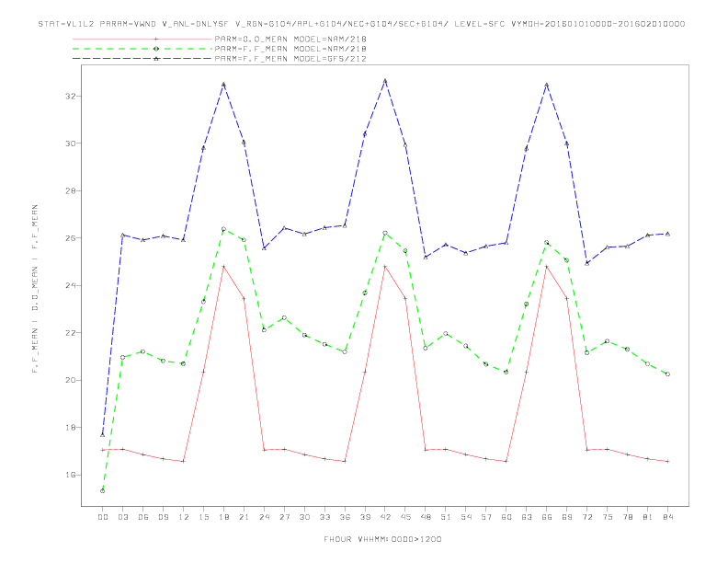Click x-axis forecast hour label 21

(x=244, y=517)
